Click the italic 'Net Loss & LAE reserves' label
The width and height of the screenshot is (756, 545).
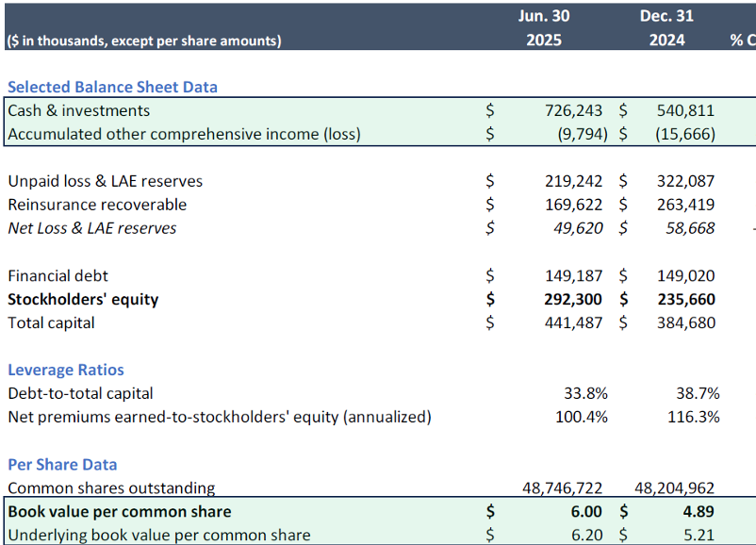92,228
